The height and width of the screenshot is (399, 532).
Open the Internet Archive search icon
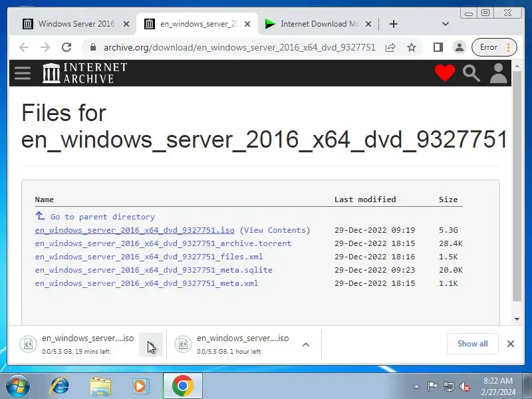(471, 73)
